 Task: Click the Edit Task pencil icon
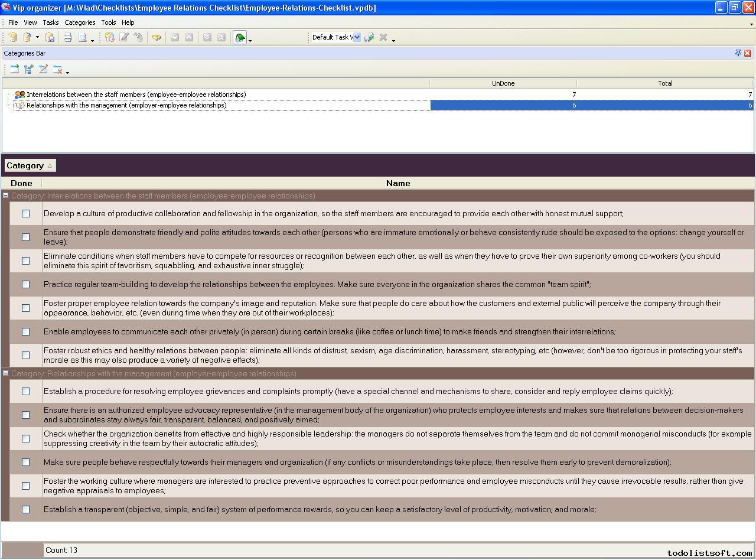124,38
